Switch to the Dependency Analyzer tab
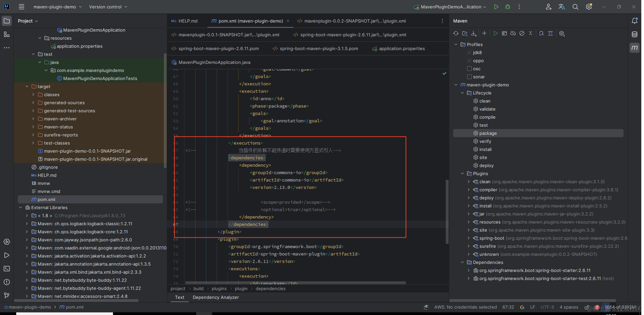 [216, 297]
